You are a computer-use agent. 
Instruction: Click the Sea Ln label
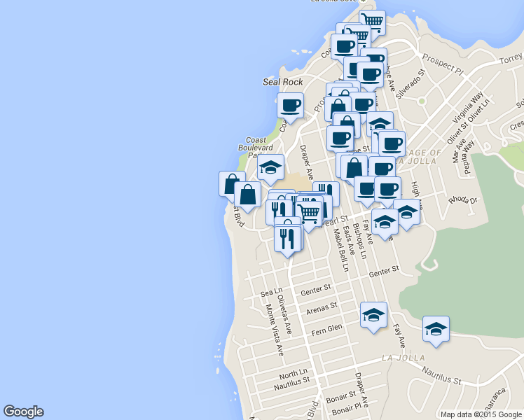point(271,292)
